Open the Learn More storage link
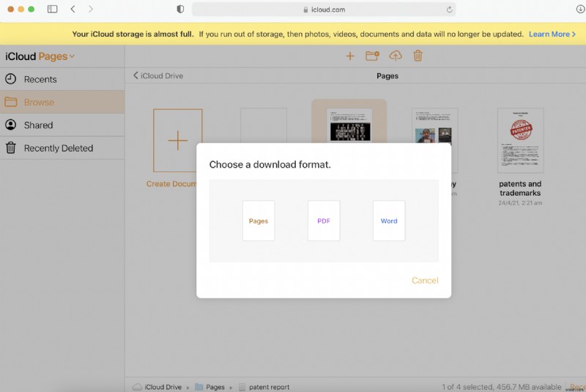The height and width of the screenshot is (392, 586). click(x=552, y=34)
